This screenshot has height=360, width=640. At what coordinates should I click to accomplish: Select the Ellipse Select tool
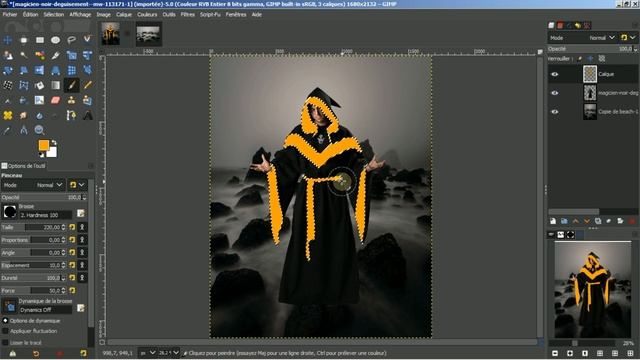click(56, 40)
